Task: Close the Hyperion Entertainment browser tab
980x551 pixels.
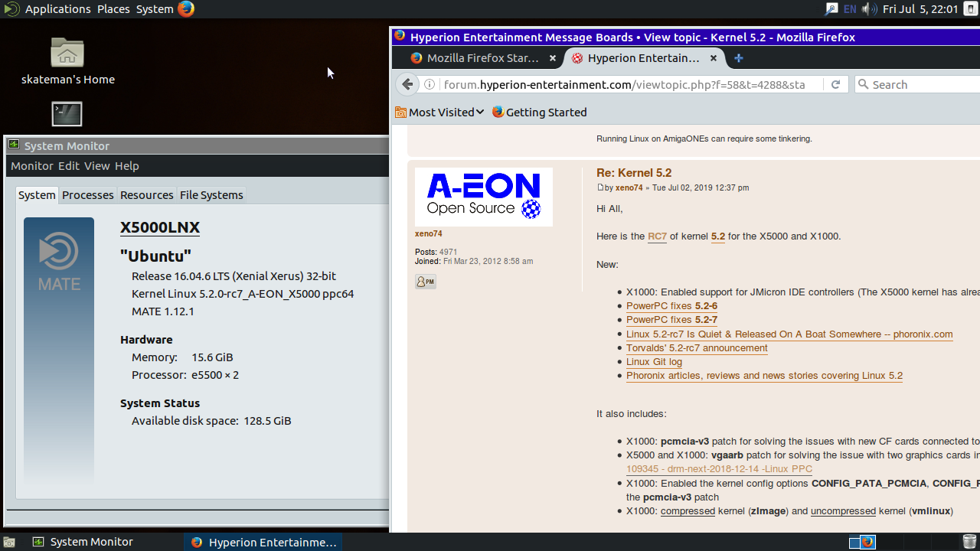Action: [x=714, y=58]
